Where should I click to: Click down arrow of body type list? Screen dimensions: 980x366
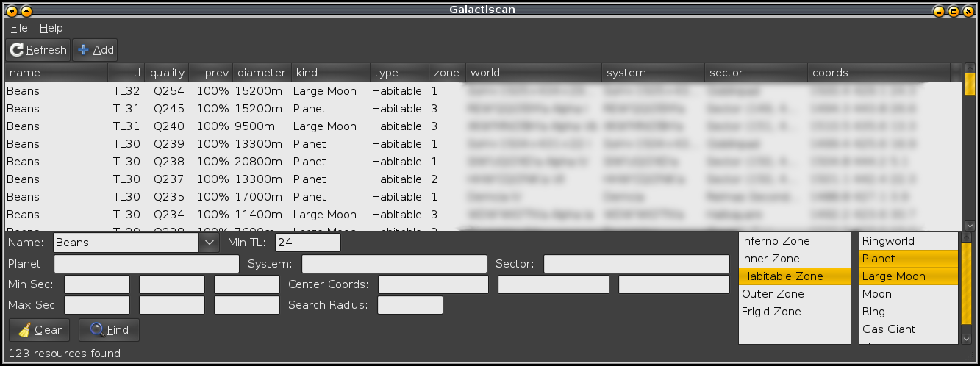point(966,339)
